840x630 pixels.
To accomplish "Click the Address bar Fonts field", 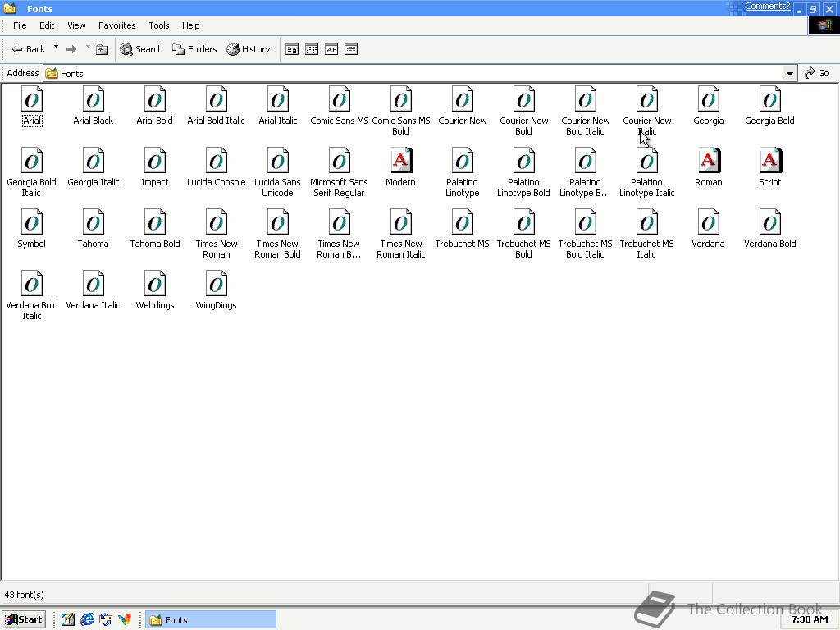I will point(413,73).
